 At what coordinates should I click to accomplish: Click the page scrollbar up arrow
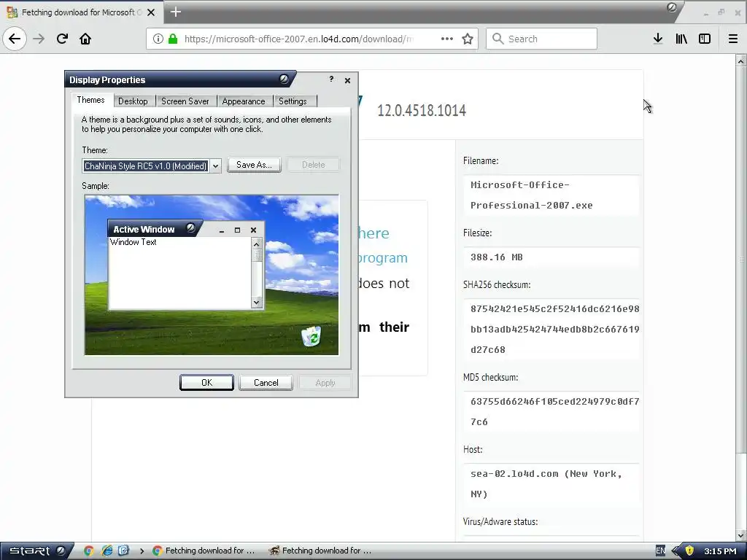[x=741, y=61]
